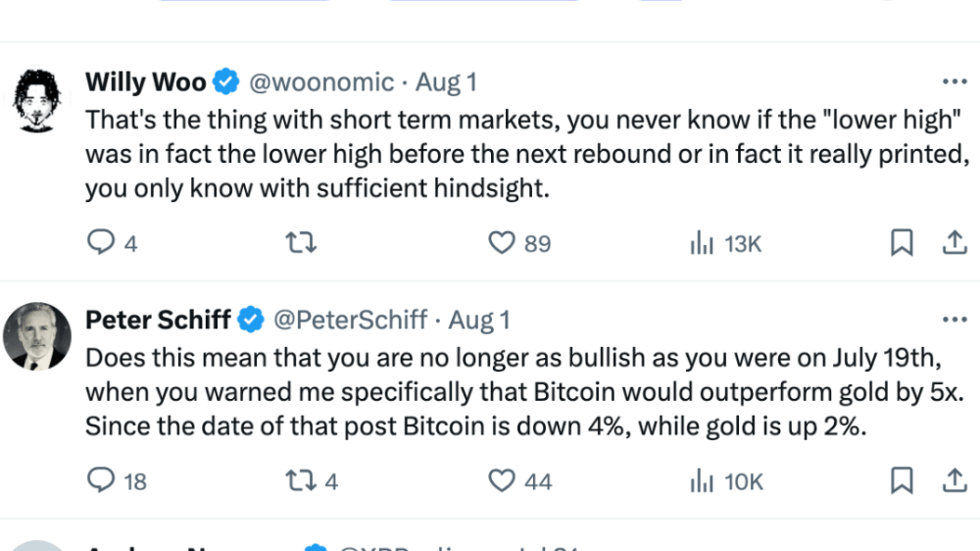Viewport: 980px width, 551px height.
Task: Click Peter Schiff's profile photo
Action: (x=39, y=336)
